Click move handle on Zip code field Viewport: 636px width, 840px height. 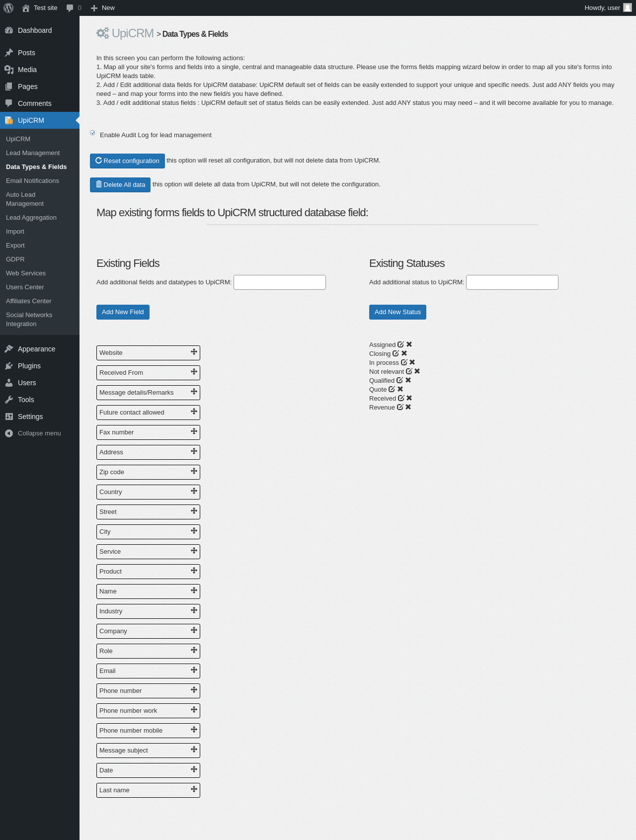194,471
